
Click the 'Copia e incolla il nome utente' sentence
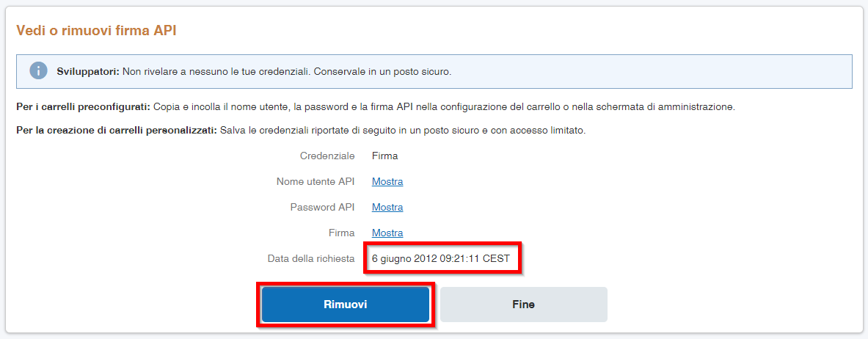444,107
